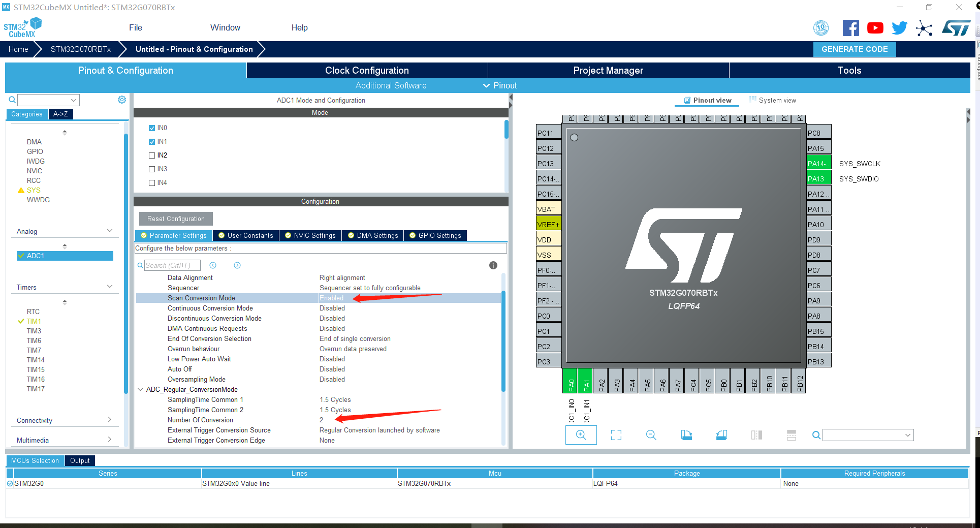Screen dimensions: 980x528
Task: Open the pin search combo box
Action: [868, 435]
